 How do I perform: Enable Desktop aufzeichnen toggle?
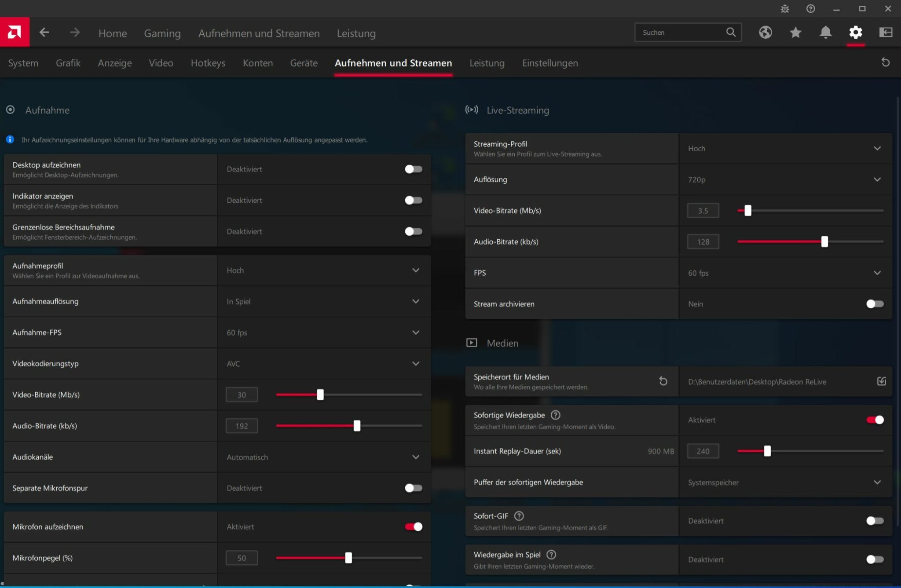(x=414, y=169)
